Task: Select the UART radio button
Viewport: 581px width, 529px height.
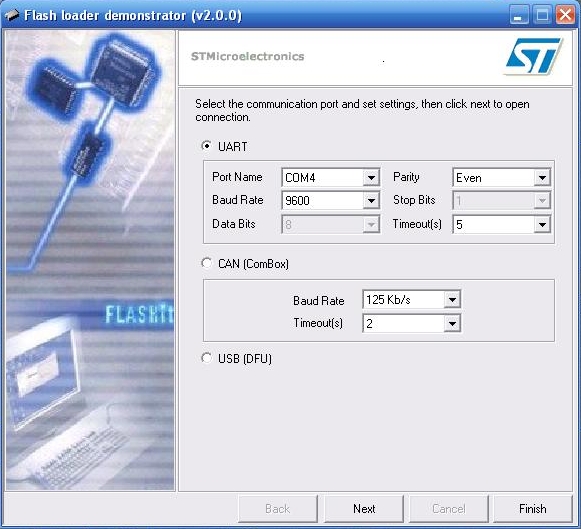Action: (x=206, y=146)
